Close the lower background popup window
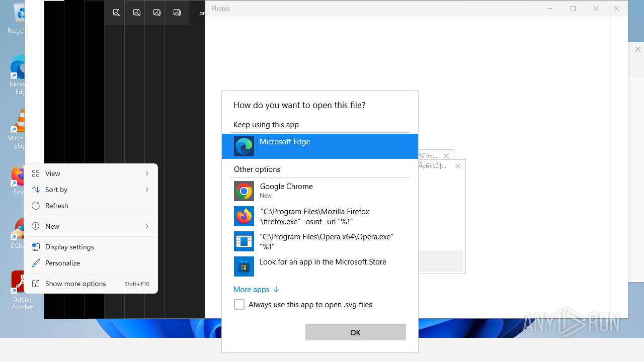The image size is (644, 362). tap(458, 166)
